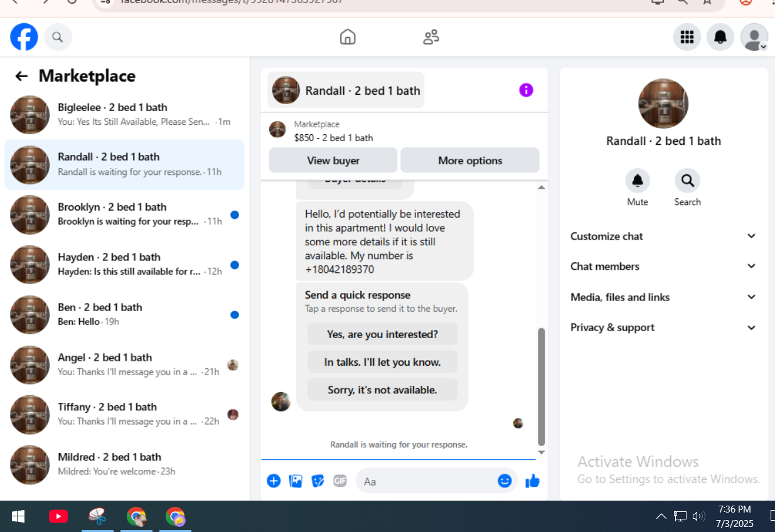The width and height of the screenshot is (775, 532).
Task: Expand the Privacy & support section
Action: (x=663, y=327)
